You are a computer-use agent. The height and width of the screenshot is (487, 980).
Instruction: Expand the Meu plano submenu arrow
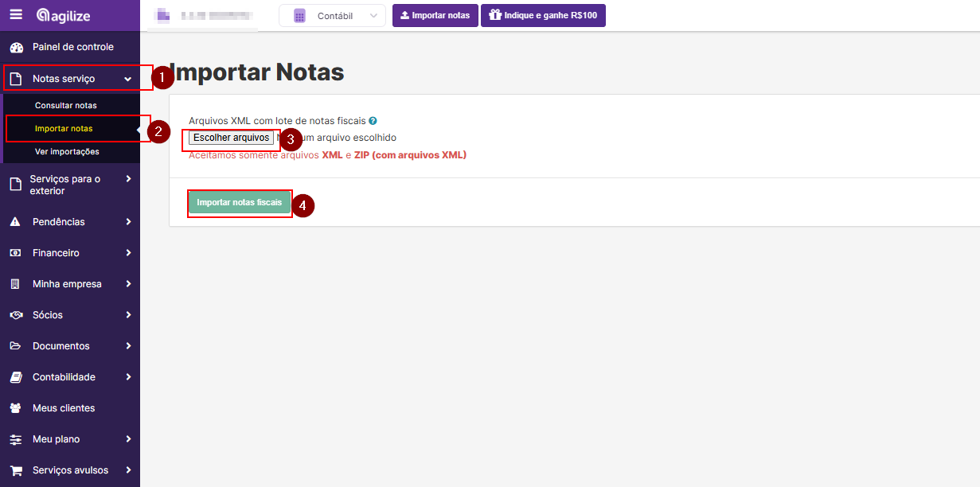click(x=128, y=439)
